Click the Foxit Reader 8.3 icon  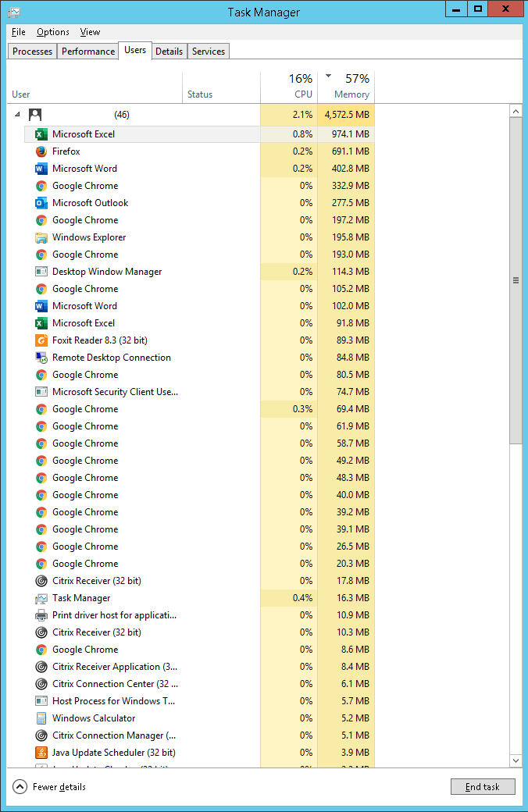(41, 340)
